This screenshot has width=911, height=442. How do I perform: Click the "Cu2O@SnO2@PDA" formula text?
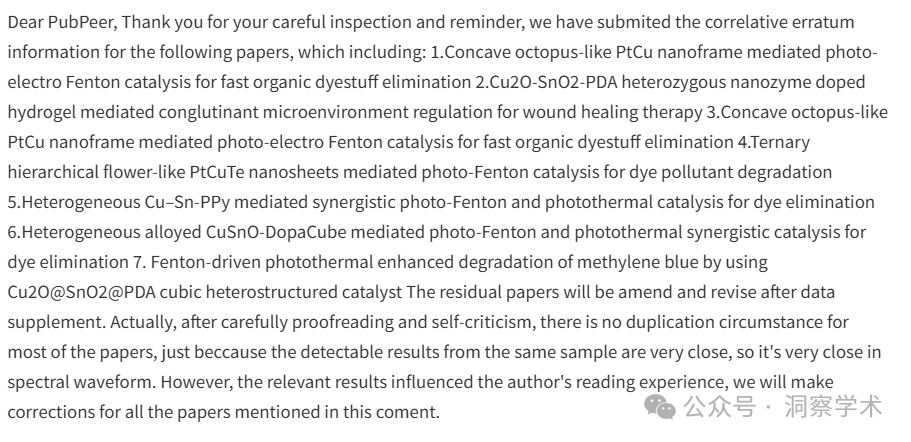point(81,292)
